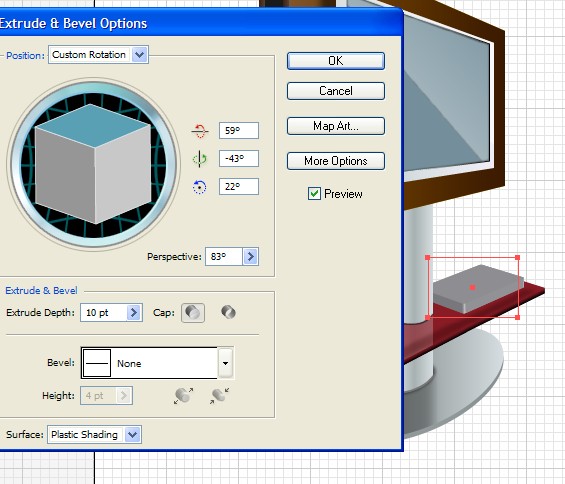Screen dimensions: 565x484
Task: Click the Cancel button
Action: click(336, 91)
